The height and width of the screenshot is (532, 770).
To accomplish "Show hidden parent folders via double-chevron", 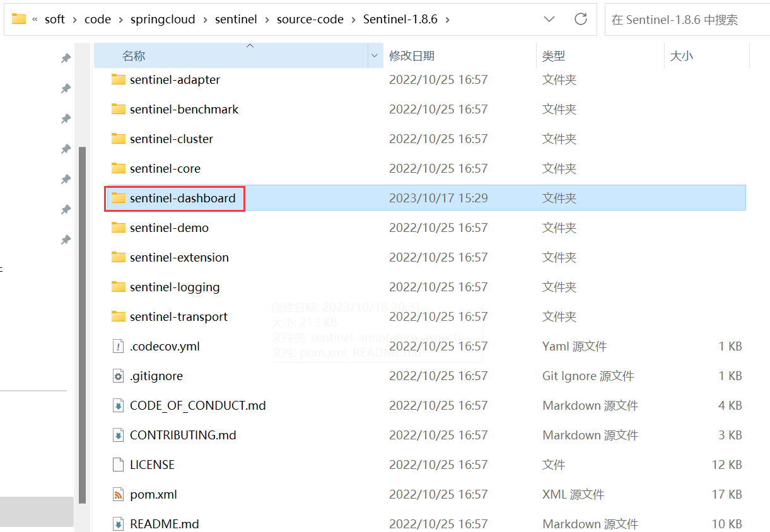I will [x=35, y=20].
